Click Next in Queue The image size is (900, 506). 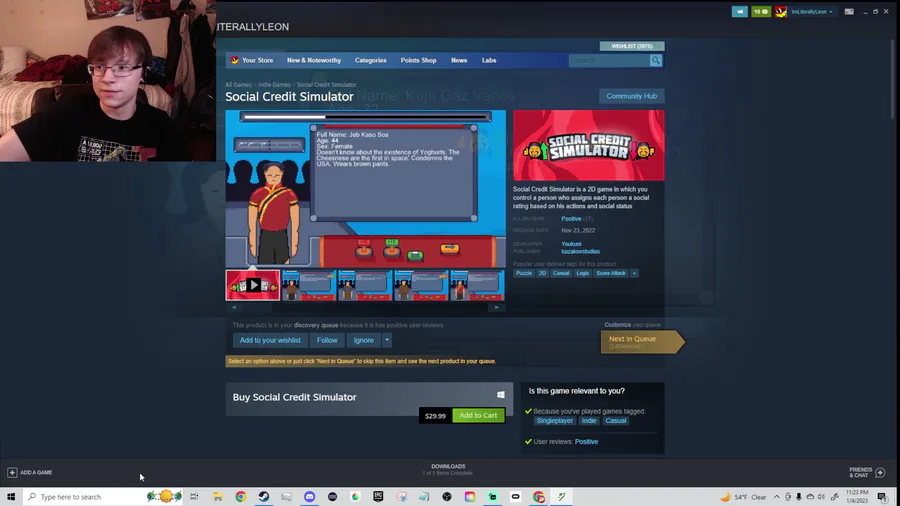642,342
